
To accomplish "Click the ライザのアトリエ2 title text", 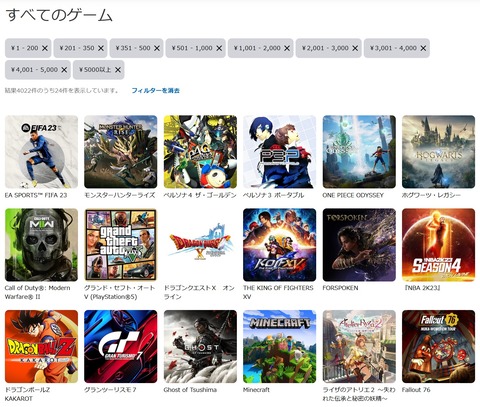I will (359, 394).
